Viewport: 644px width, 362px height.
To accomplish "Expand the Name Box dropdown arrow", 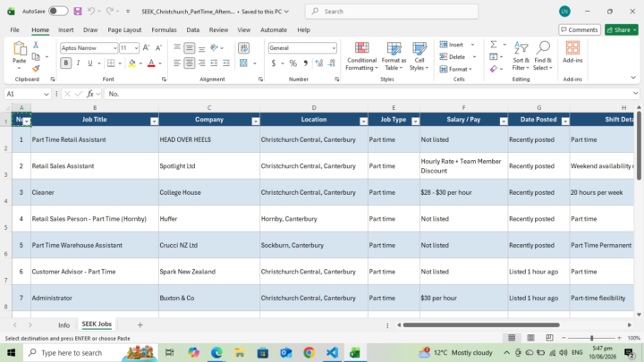I will pos(46,94).
